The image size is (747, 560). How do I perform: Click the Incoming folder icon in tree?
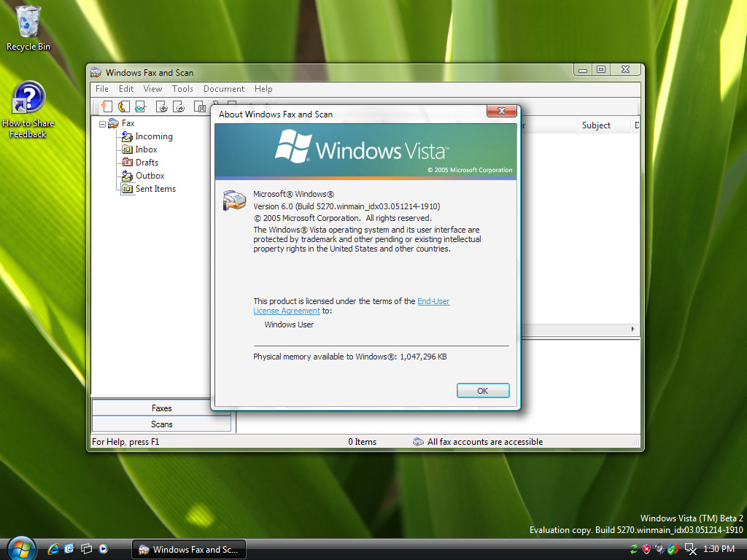tap(127, 136)
